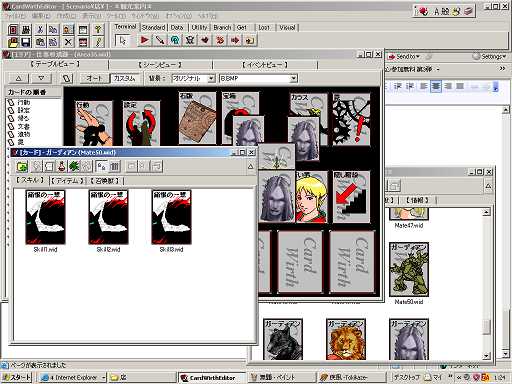Click the up triangle order button
This screenshot has height=384, width=512.
point(19,79)
